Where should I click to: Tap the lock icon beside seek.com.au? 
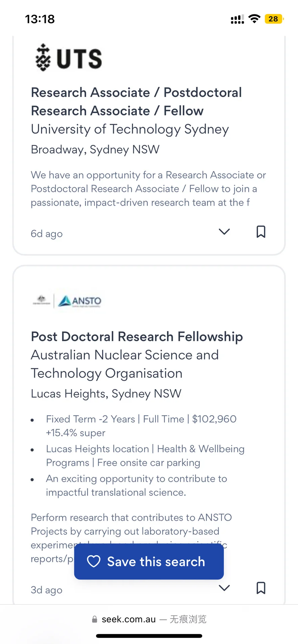pyautogui.click(x=95, y=619)
